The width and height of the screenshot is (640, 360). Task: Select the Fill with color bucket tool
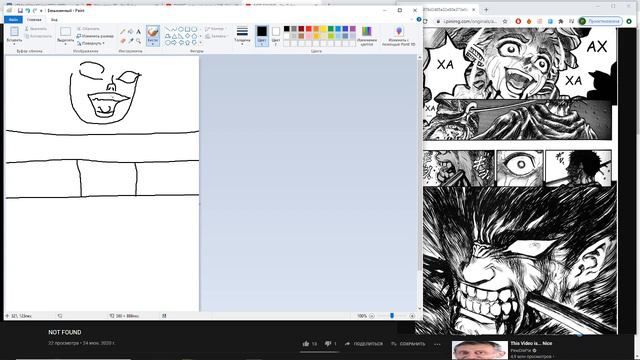pos(131,31)
